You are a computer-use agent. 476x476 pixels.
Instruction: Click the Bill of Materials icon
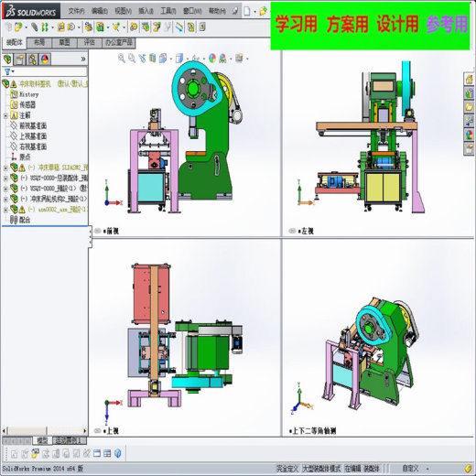coord(146,27)
